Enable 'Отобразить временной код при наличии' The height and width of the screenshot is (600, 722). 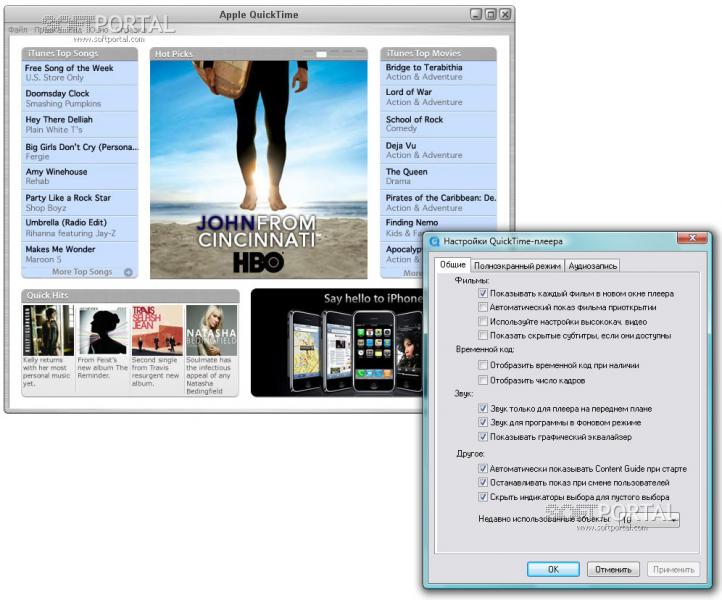(x=483, y=365)
